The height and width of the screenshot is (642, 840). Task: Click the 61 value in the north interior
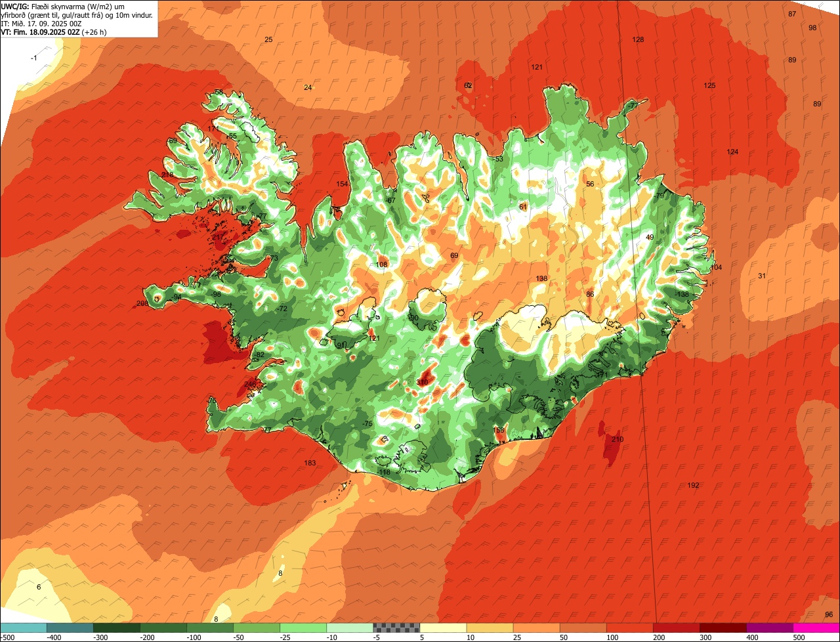523,207
